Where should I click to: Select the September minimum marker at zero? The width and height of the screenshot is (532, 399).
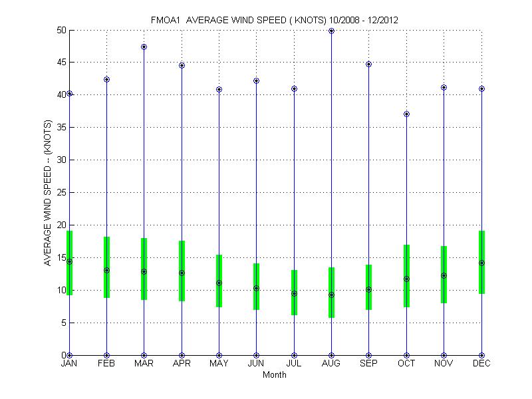(x=368, y=355)
